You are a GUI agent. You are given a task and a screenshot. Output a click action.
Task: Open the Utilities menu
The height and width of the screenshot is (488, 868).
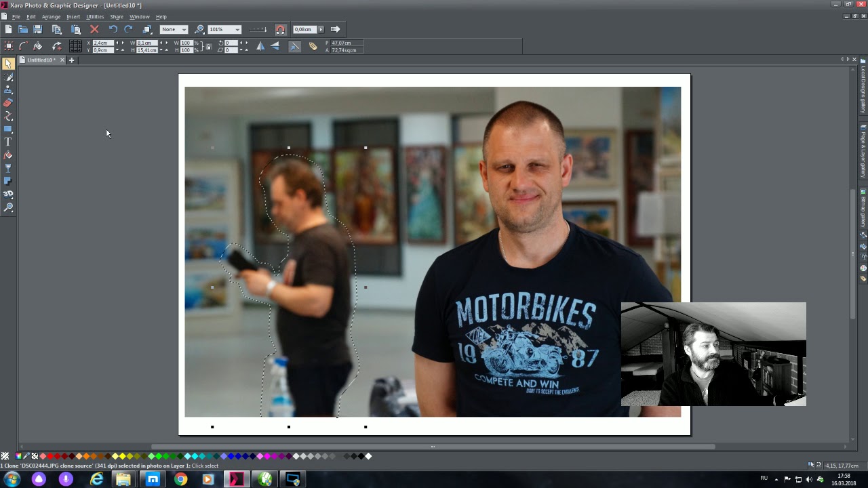(x=95, y=16)
